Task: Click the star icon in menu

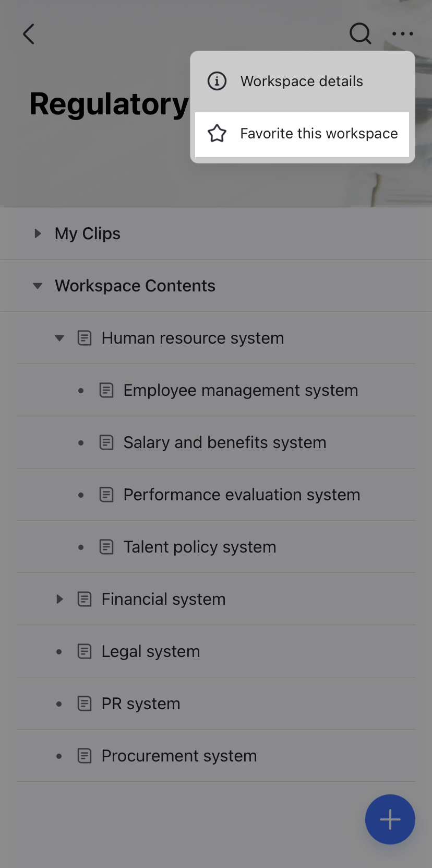Action: tap(217, 134)
